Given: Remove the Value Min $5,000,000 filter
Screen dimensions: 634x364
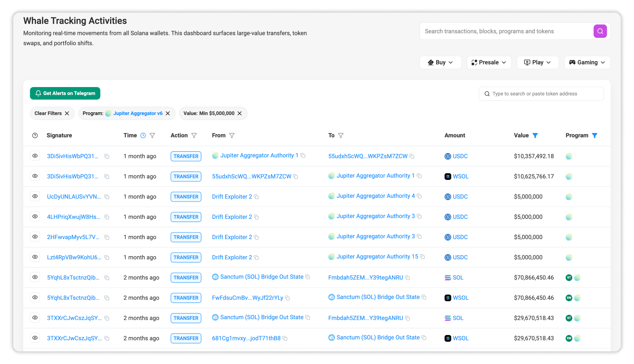Looking at the screenshot, I should 240,113.
